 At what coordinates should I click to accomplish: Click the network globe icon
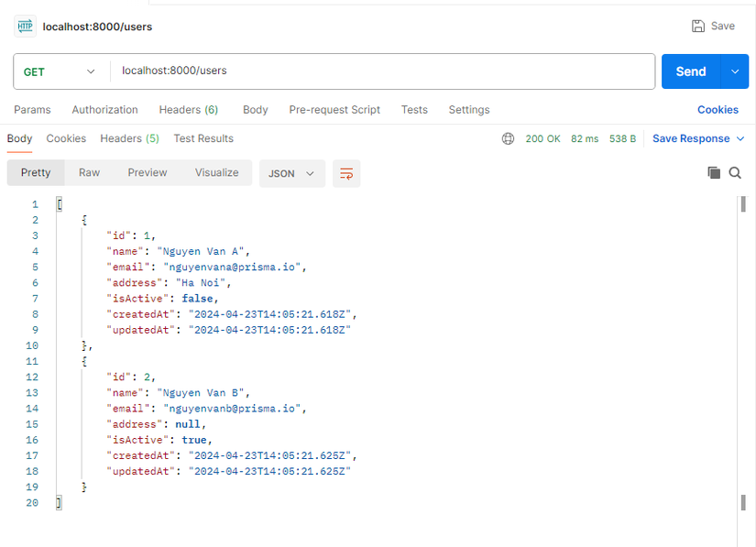point(508,138)
